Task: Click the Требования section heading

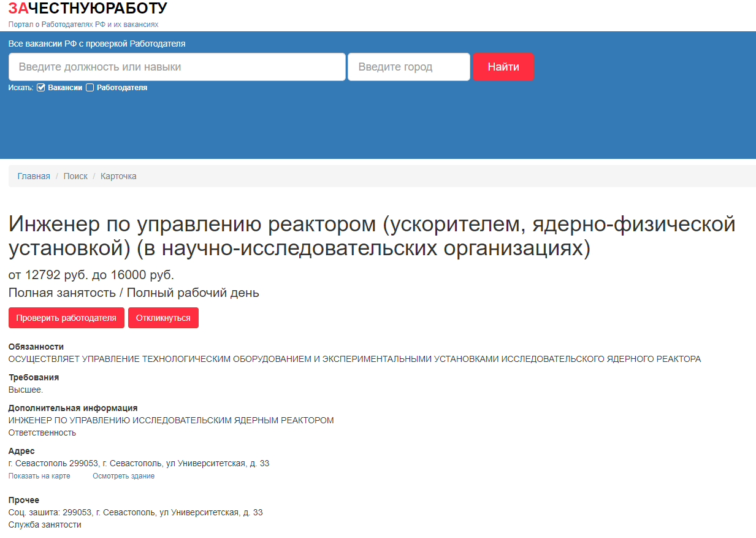Action: (34, 377)
